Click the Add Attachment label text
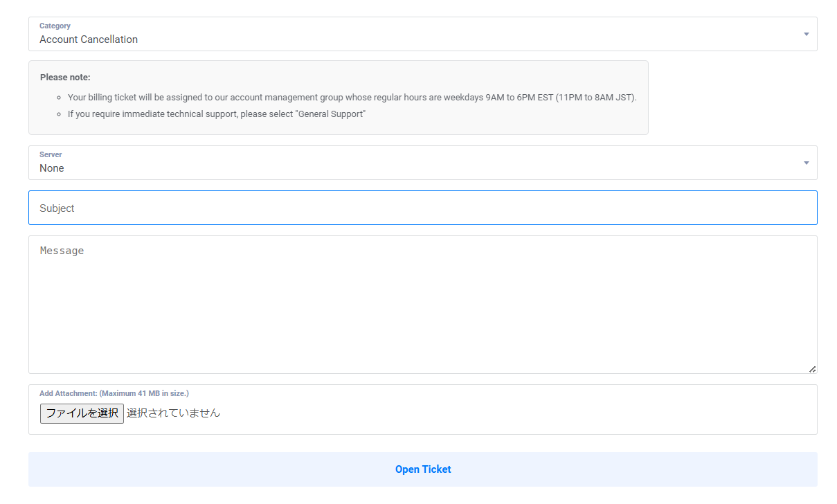Screen dimensions: 837x504 pyautogui.click(x=69, y=393)
